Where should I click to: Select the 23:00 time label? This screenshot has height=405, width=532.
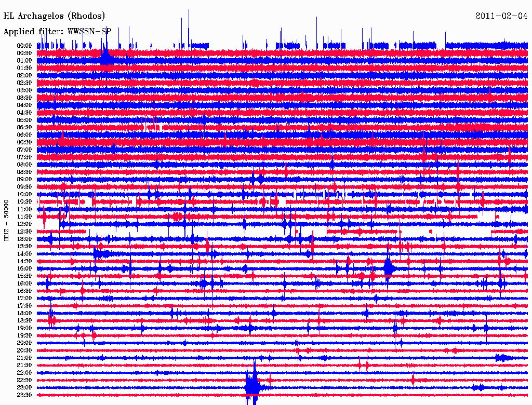click(24, 388)
